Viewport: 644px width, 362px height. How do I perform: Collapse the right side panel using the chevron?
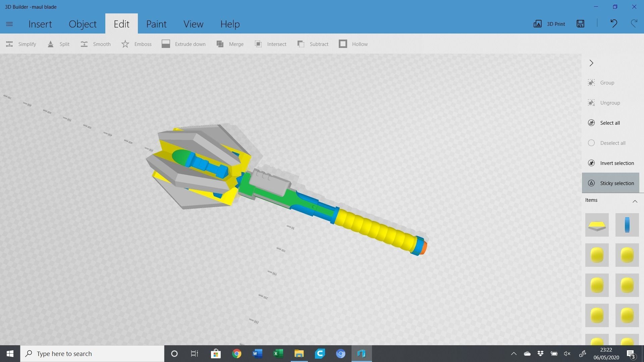tap(591, 63)
